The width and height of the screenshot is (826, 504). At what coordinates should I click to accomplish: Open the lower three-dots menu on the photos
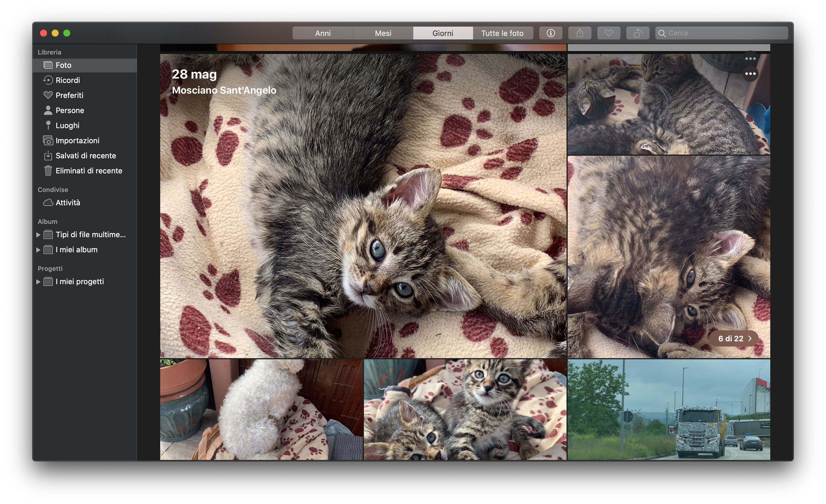pos(750,74)
